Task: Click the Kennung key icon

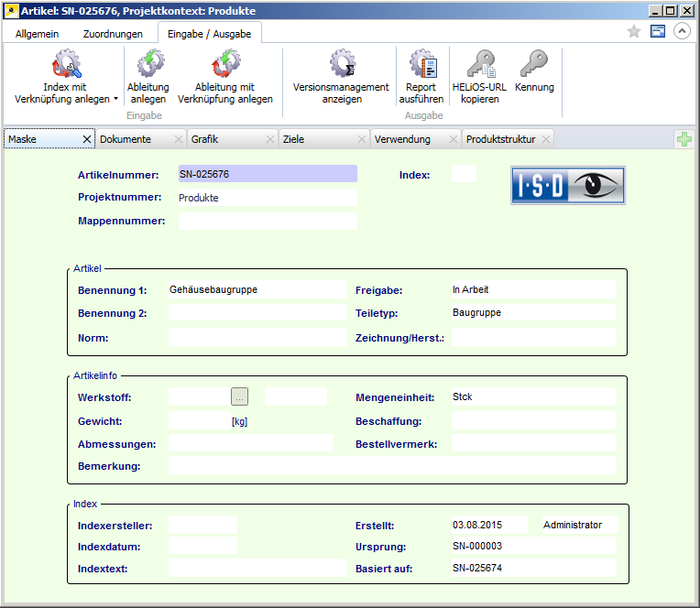Action: tap(534, 64)
